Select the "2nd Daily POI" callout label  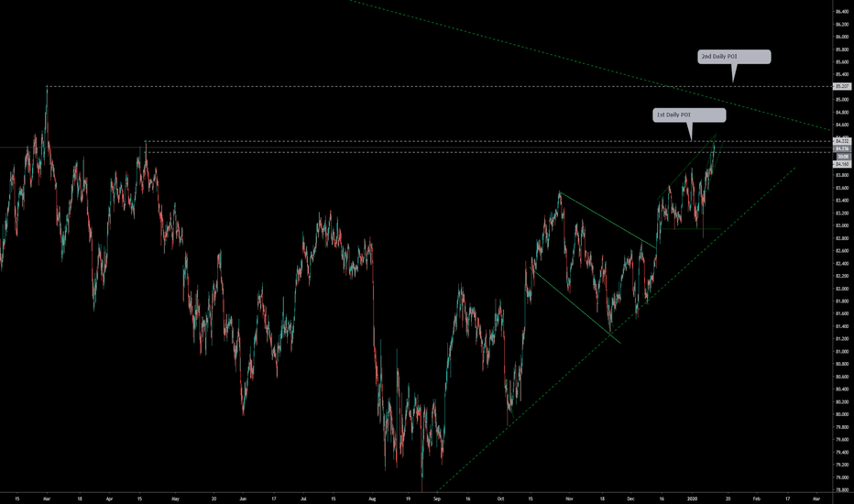733,57
